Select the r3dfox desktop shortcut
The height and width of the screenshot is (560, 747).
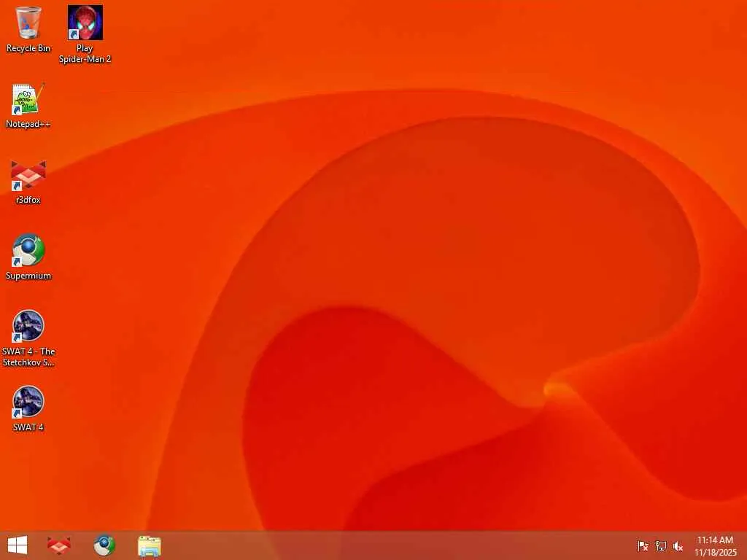[28, 182]
